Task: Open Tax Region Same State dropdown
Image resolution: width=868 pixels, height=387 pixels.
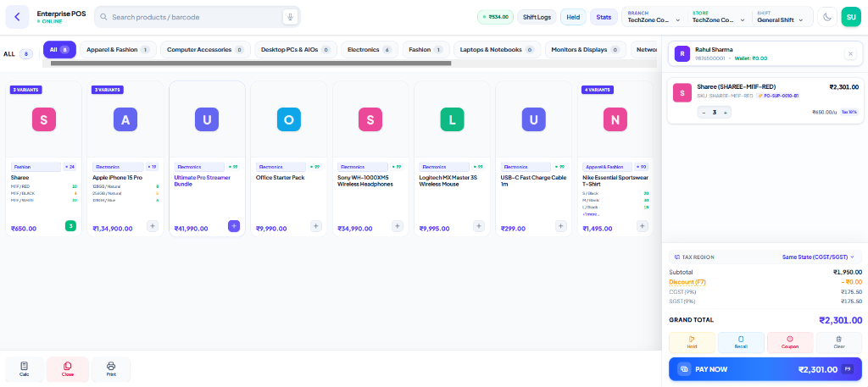Action: [x=818, y=257]
